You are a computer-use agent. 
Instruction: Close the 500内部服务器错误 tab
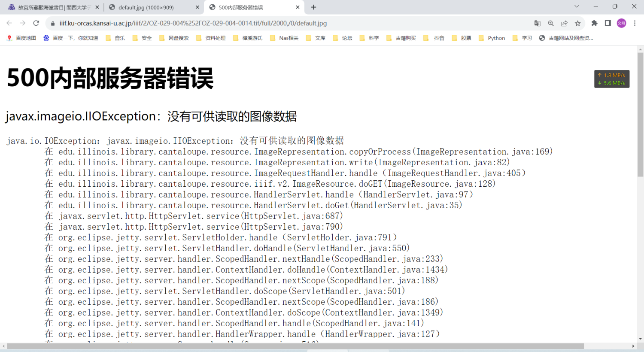pyautogui.click(x=298, y=7)
